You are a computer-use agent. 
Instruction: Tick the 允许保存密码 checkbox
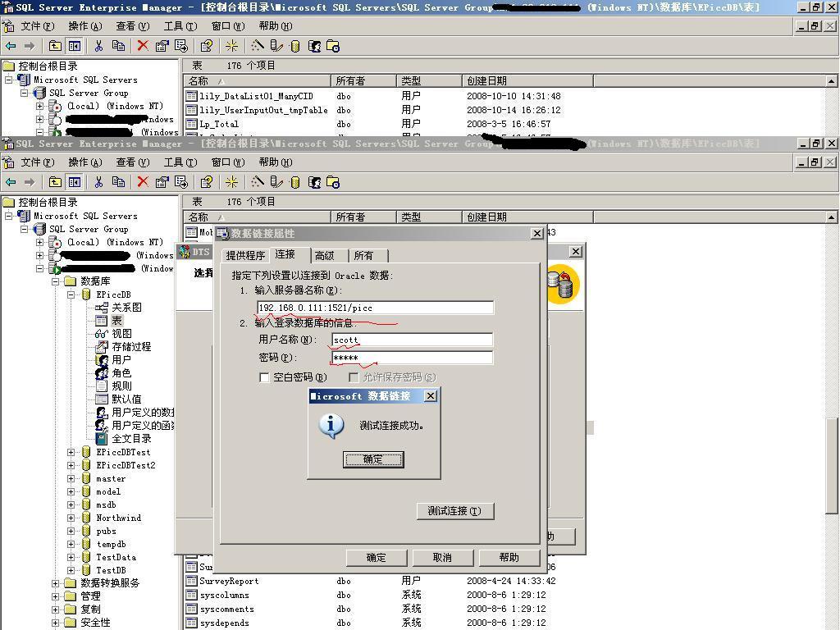point(354,377)
